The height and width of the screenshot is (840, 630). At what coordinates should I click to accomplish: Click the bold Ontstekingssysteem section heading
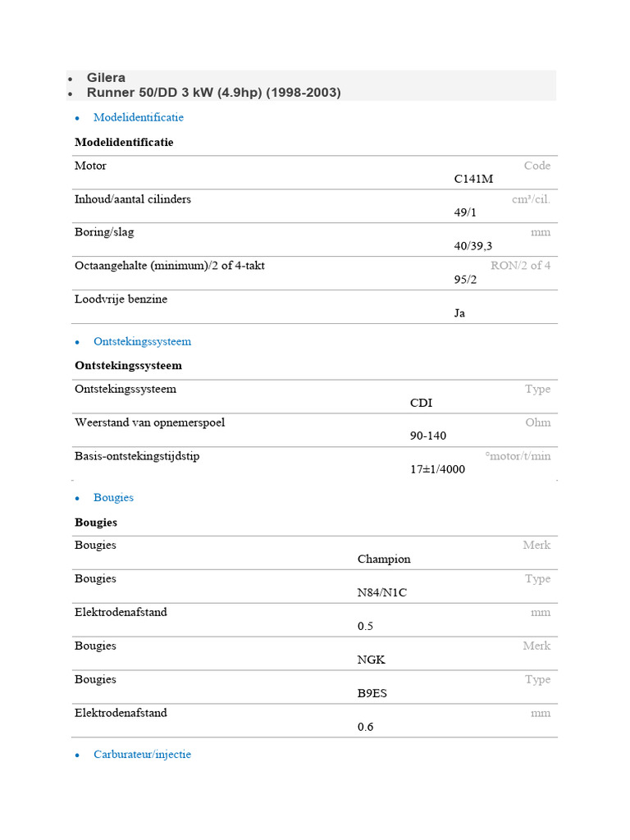tap(128, 366)
